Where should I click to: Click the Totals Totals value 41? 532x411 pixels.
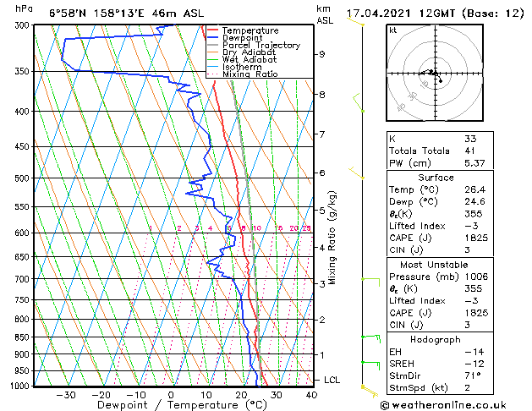470,151
